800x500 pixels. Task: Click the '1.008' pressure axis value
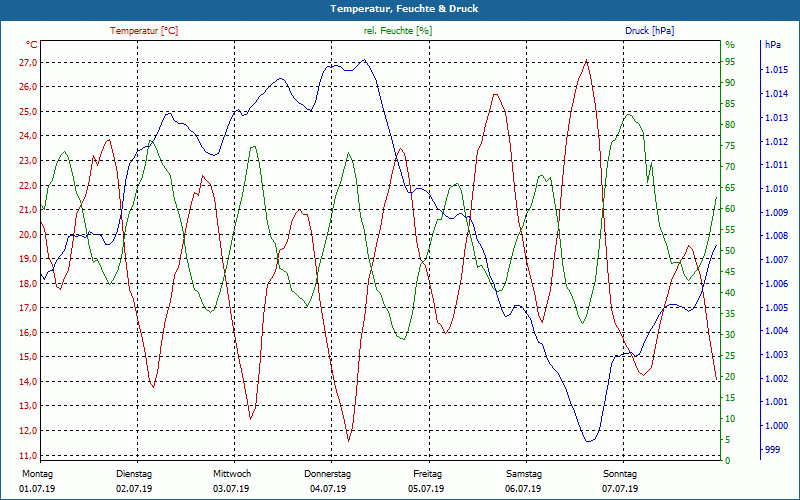click(777, 236)
